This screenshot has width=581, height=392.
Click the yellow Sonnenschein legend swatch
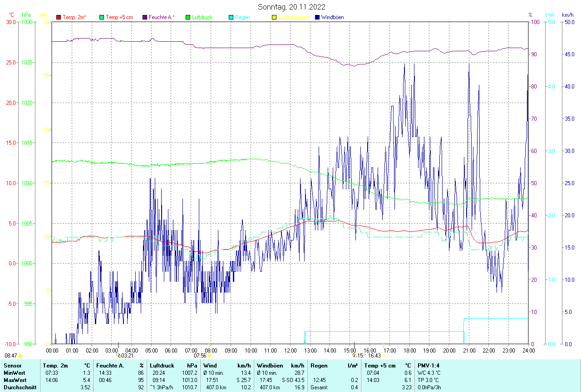pos(274,17)
